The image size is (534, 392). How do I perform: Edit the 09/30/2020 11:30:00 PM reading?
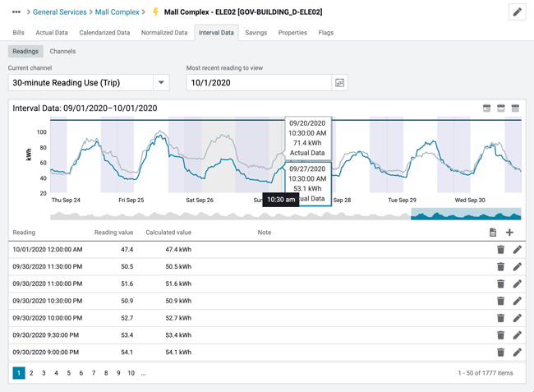(x=517, y=267)
